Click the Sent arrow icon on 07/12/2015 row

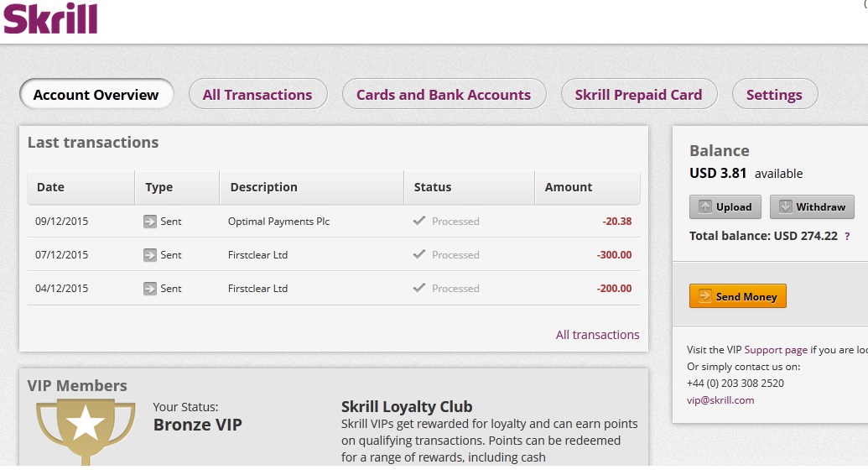tap(150, 255)
